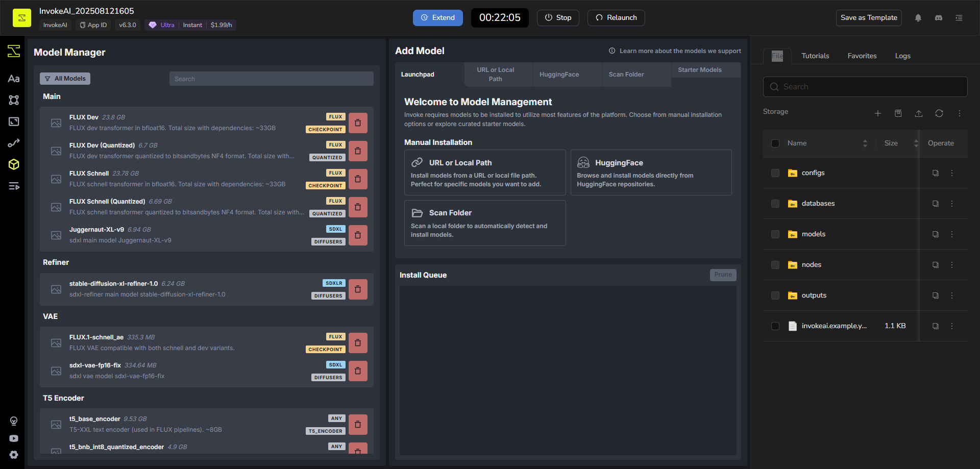Check the configs folder checkbox
The width and height of the screenshot is (980, 469).
775,173
